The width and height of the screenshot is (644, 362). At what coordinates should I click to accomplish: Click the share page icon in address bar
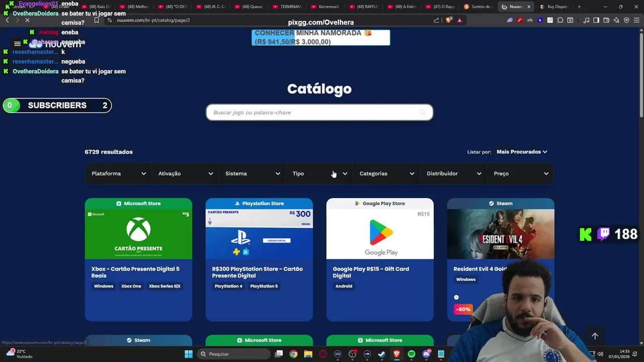pyautogui.click(x=436, y=20)
